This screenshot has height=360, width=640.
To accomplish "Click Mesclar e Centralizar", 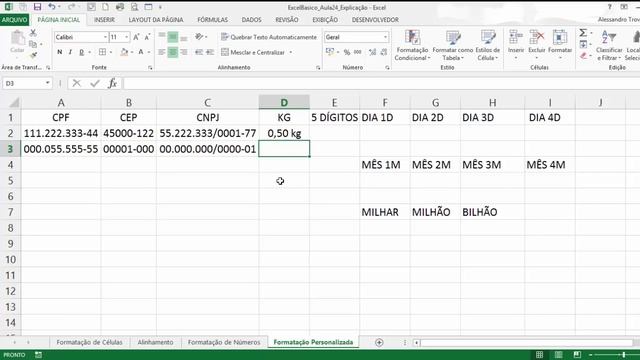I will coord(253,52).
